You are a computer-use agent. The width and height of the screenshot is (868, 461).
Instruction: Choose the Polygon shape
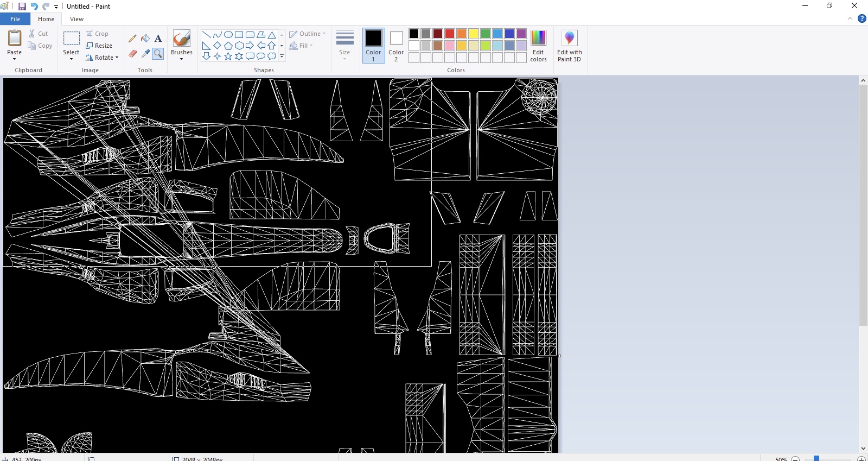(x=261, y=35)
